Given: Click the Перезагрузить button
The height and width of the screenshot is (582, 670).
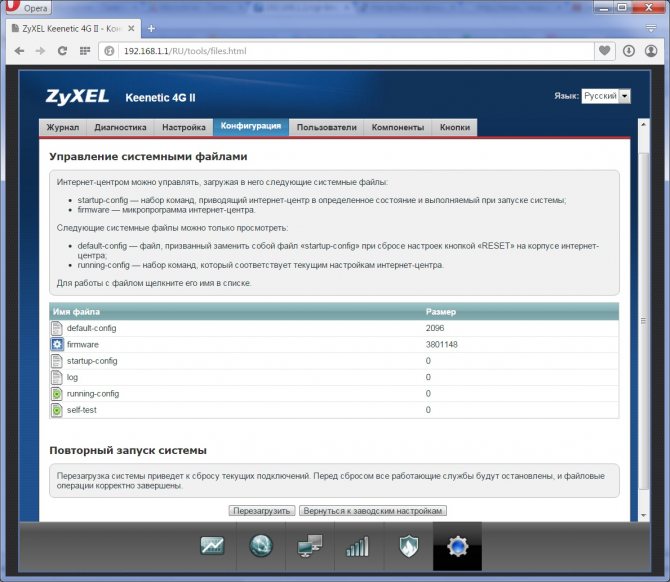Looking at the screenshot, I should tap(262, 511).
